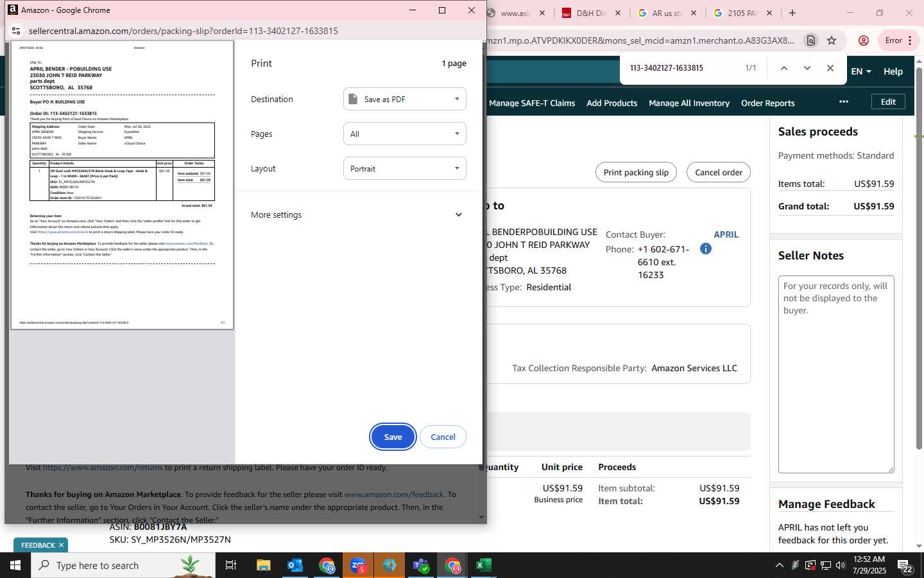Close the FEEDBACK tab with its X
This screenshot has height=578, width=924.
(x=61, y=545)
